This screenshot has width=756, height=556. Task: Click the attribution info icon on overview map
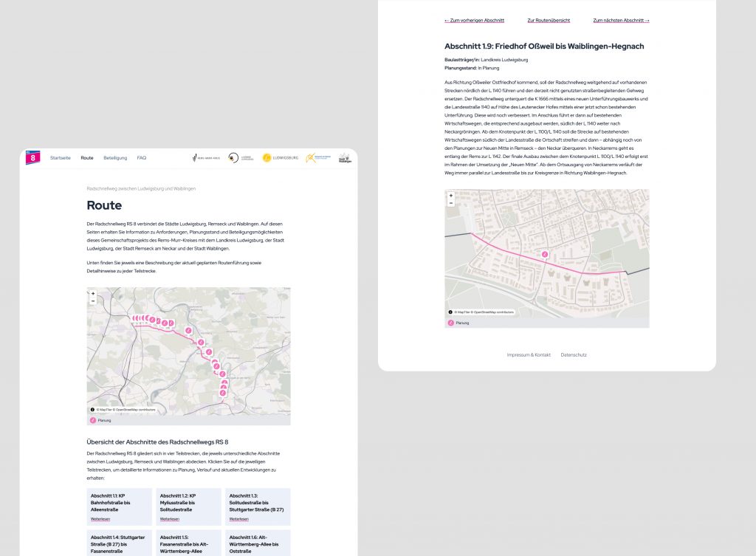point(92,409)
